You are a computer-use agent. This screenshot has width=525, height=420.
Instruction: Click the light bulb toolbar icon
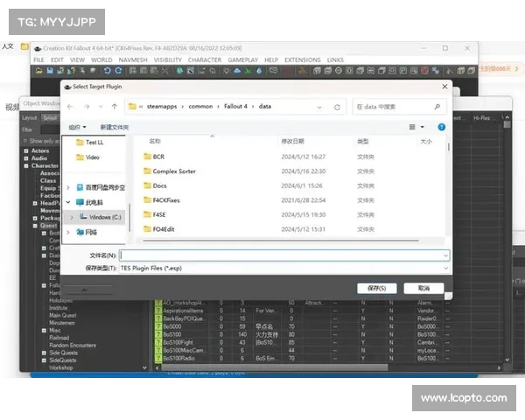pos(227,71)
